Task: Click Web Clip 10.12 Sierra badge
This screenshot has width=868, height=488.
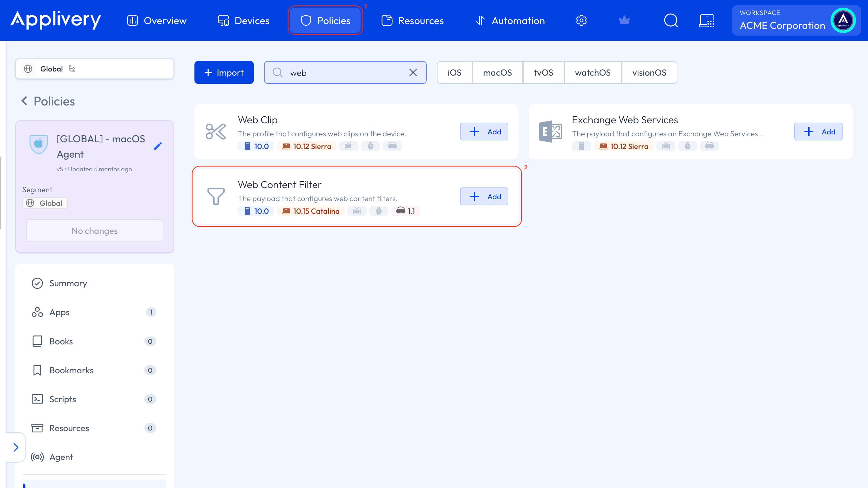Action: [307, 146]
